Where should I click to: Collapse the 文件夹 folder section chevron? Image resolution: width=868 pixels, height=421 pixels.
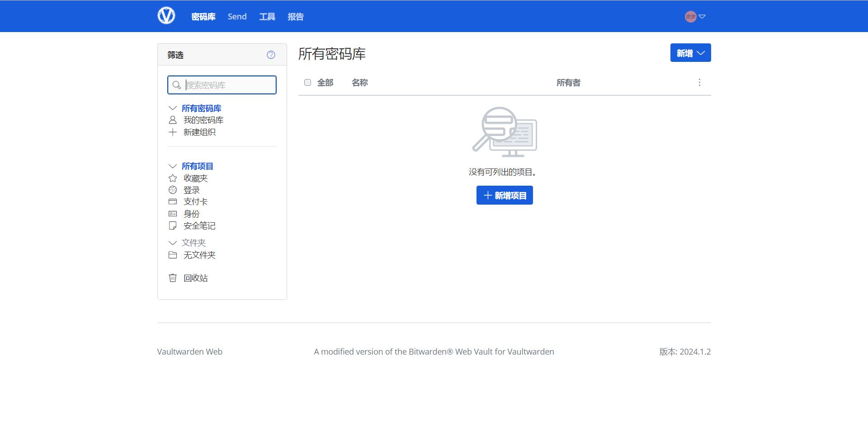[172, 243]
